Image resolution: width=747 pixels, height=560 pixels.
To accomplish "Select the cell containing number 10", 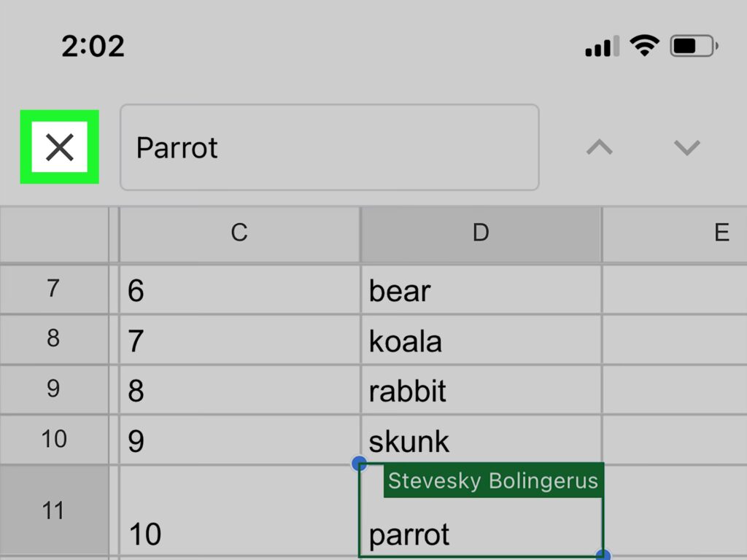I will pos(239,532).
